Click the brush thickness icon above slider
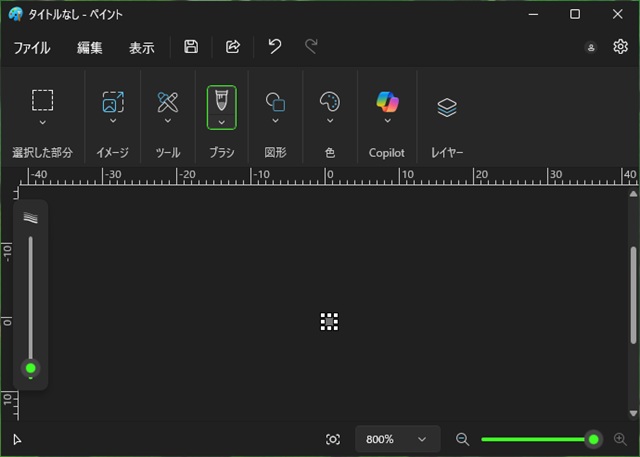Image resolution: width=640 pixels, height=457 pixels. pos(31,217)
